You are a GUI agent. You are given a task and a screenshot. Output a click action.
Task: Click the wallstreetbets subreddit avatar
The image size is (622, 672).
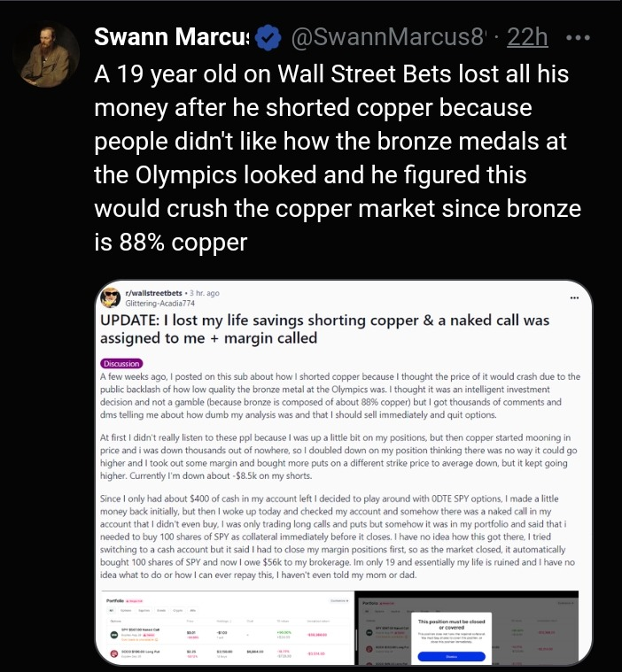tap(110, 297)
